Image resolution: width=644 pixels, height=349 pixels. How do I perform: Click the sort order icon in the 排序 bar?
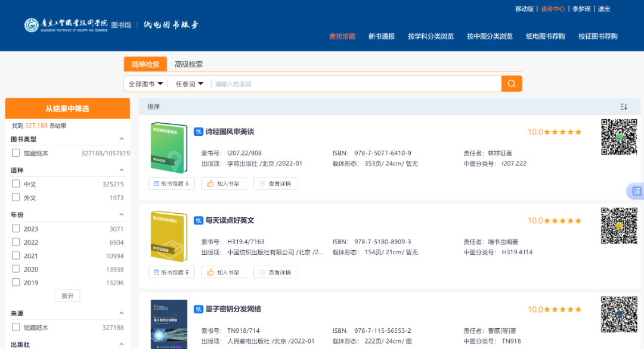coord(624,107)
